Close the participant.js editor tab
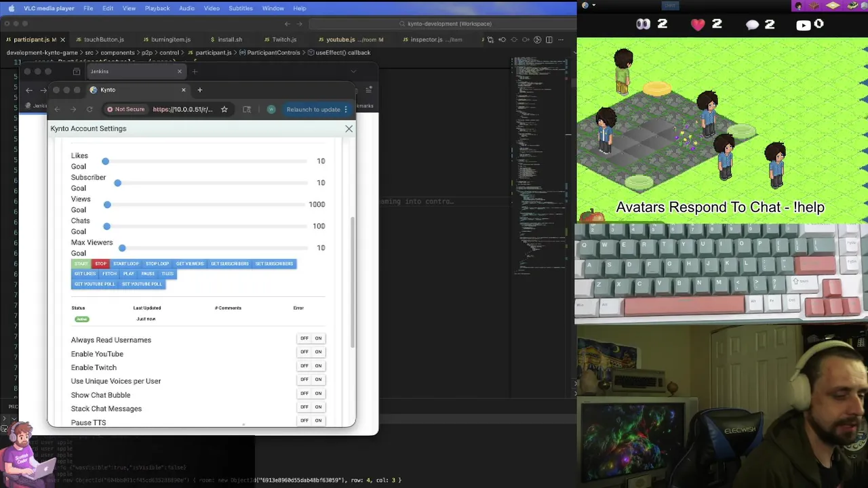This screenshot has width=868, height=488. (x=62, y=39)
